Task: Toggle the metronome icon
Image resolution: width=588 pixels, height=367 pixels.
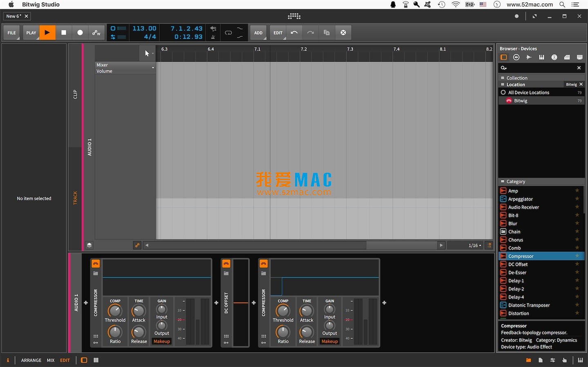Action: point(213,37)
